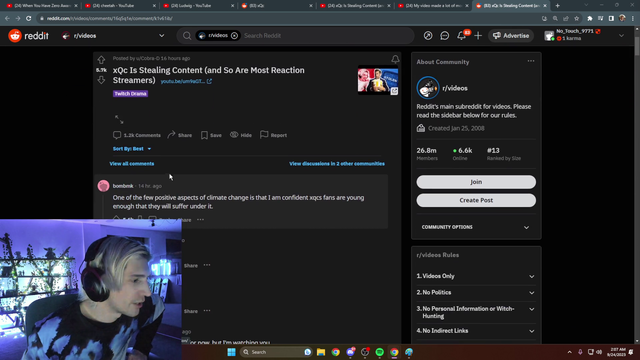The height and width of the screenshot is (360, 640).
Task: Open a new browser tab
Action: click(x=558, y=6)
